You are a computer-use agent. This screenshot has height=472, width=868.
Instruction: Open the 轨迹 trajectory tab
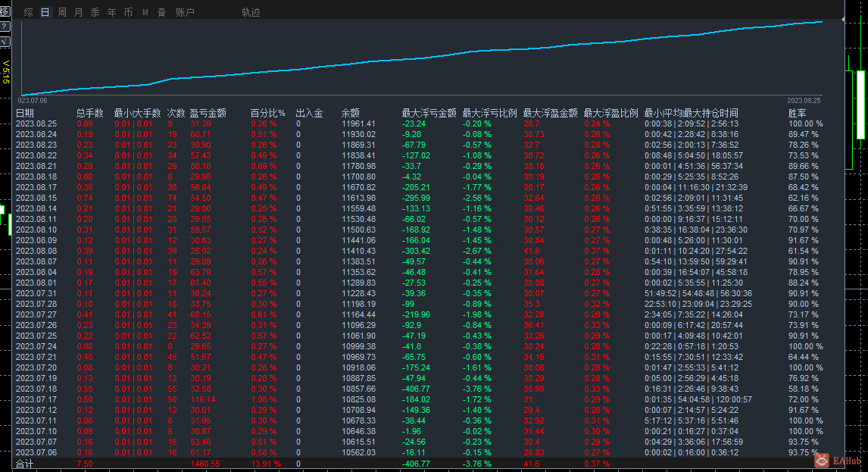[251, 12]
